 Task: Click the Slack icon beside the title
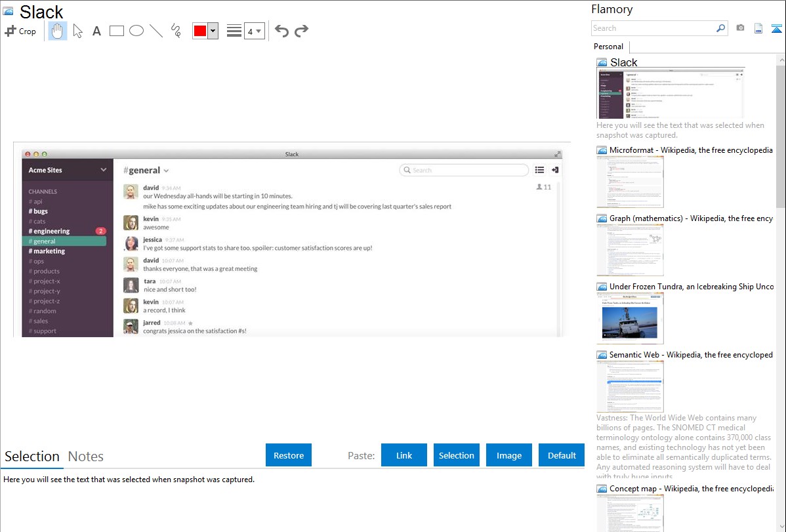point(8,10)
